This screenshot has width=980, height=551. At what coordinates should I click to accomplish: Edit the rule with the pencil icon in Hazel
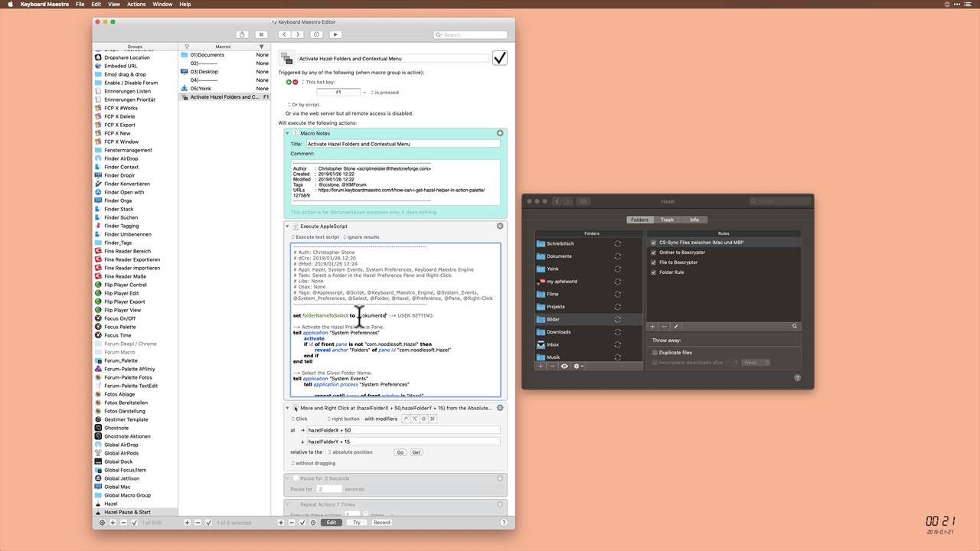click(676, 326)
